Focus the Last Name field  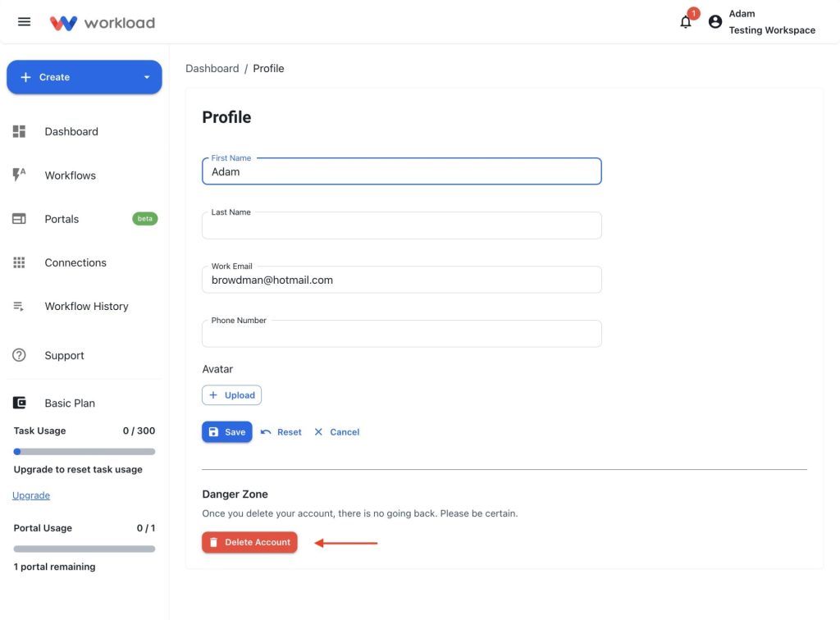(x=402, y=226)
